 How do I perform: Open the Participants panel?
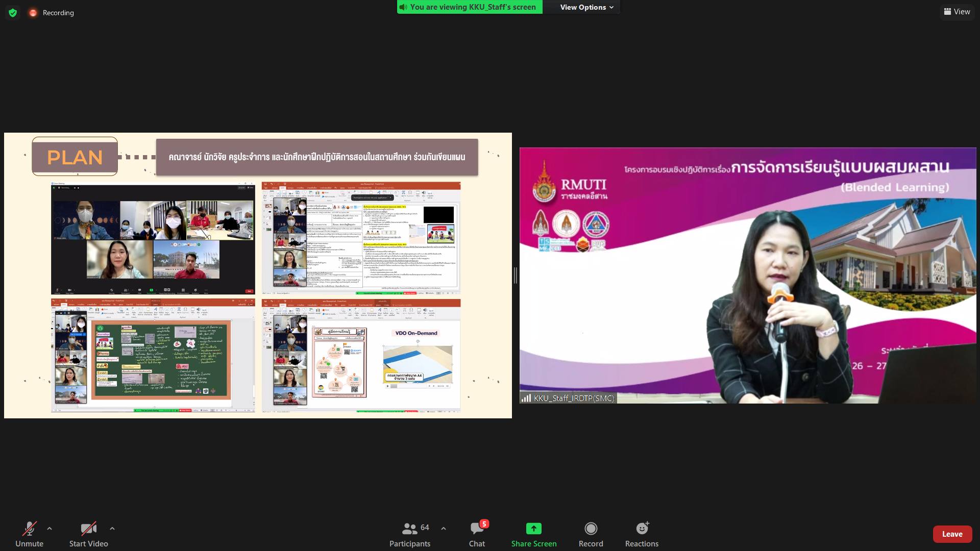click(x=410, y=534)
